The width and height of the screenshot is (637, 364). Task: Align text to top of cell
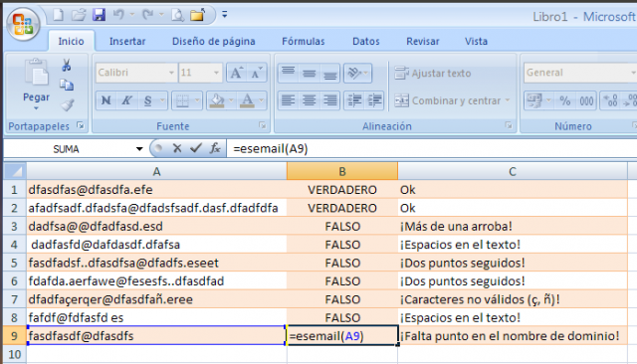pos(288,73)
